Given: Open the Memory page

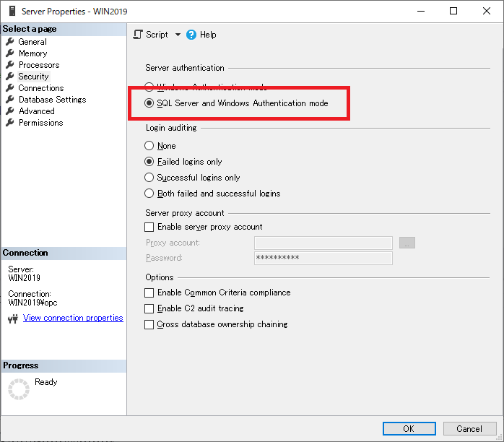Looking at the screenshot, I should pos(32,53).
